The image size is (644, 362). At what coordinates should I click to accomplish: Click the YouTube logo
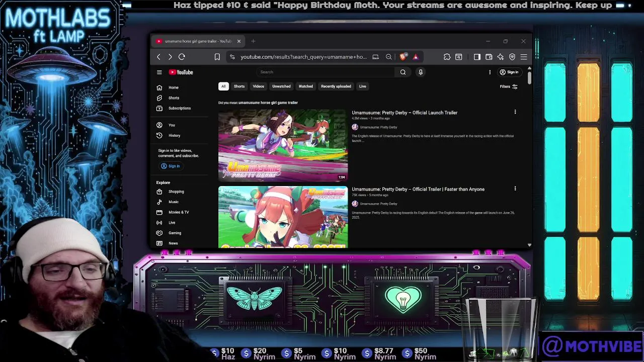pos(181,72)
